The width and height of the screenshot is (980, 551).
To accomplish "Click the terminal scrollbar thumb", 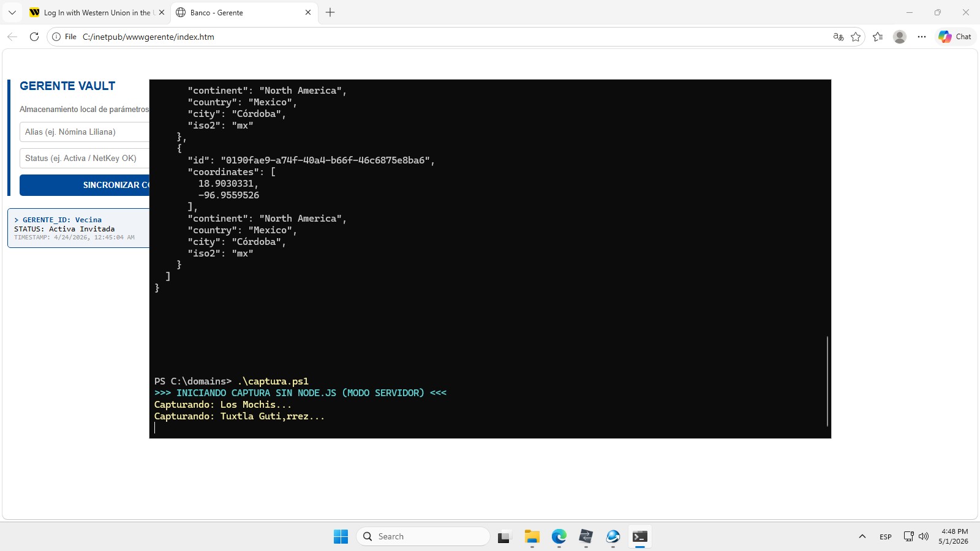I will coord(827,381).
